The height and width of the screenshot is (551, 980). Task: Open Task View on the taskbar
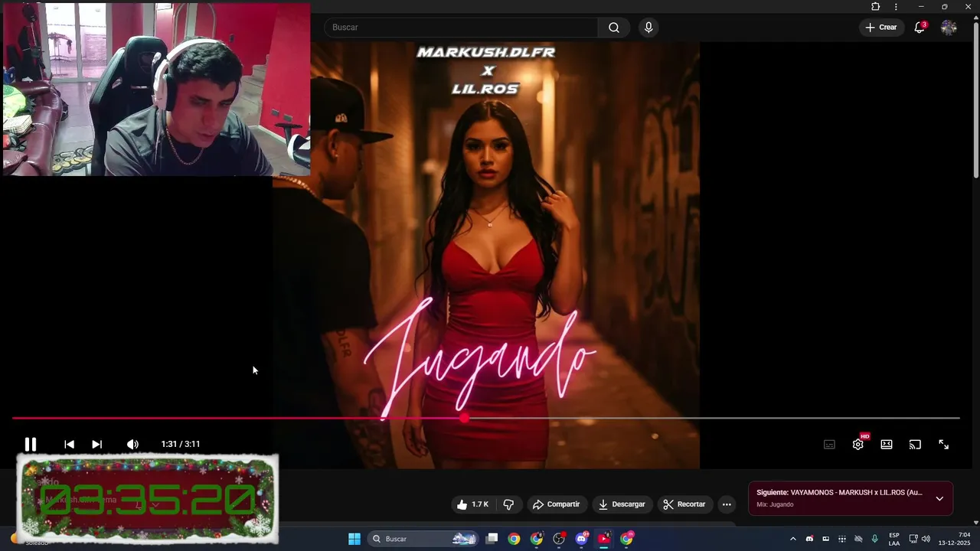(492, 539)
